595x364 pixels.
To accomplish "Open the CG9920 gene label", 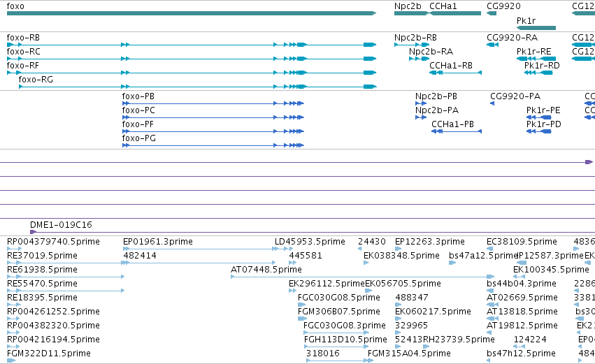I will click(x=503, y=6).
